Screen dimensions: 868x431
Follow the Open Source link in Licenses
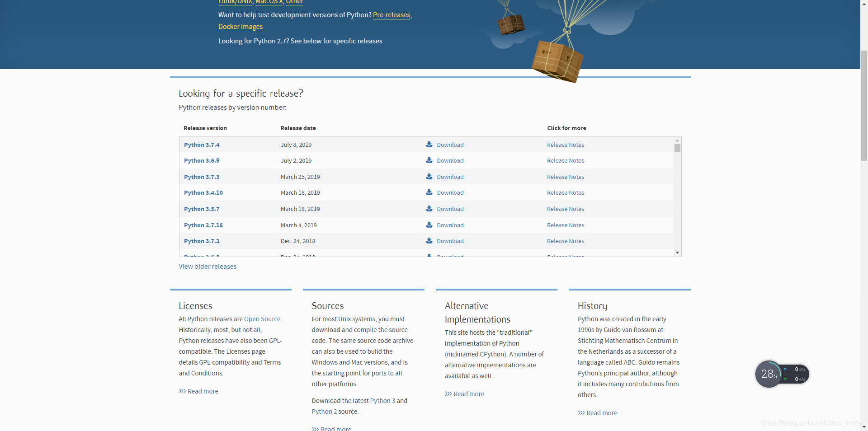click(x=262, y=319)
